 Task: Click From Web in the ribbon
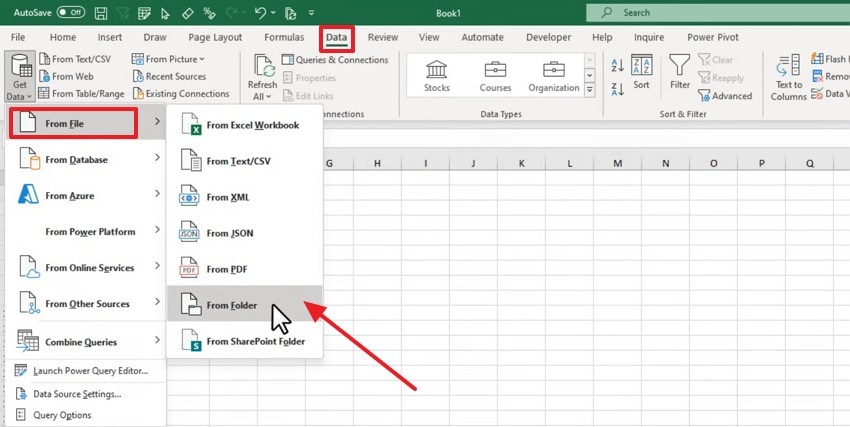66,76
